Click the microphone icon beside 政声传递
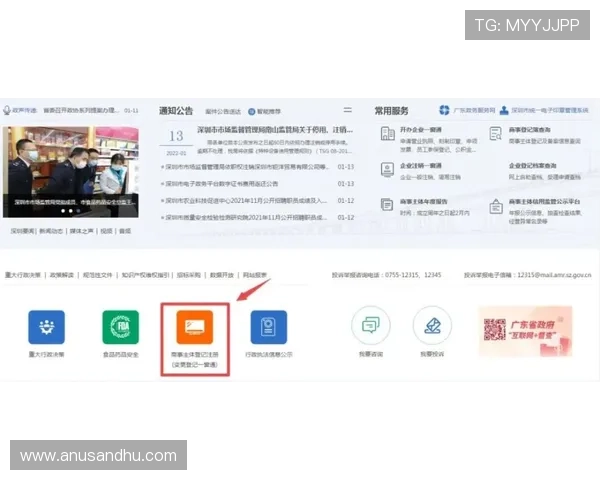The width and height of the screenshot is (600, 480). (x=7, y=110)
